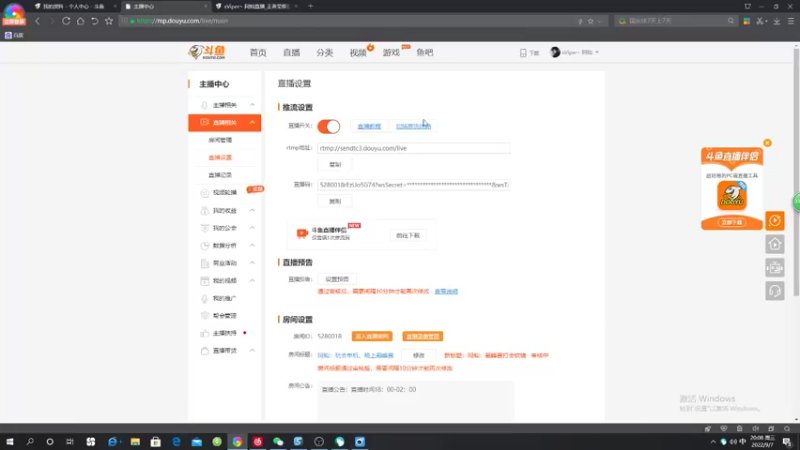Click the 商业活动 document icon

pos(205,263)
